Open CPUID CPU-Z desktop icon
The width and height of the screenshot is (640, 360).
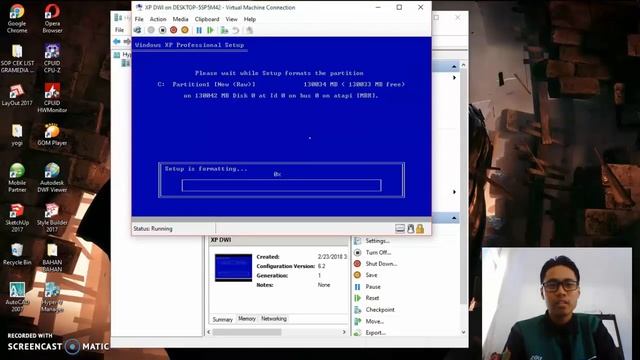point(52,58)
